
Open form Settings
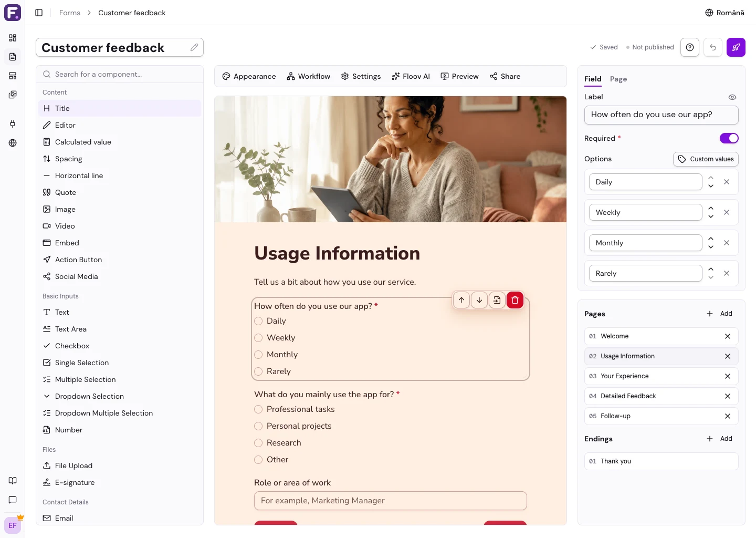(x=361, y=76)
